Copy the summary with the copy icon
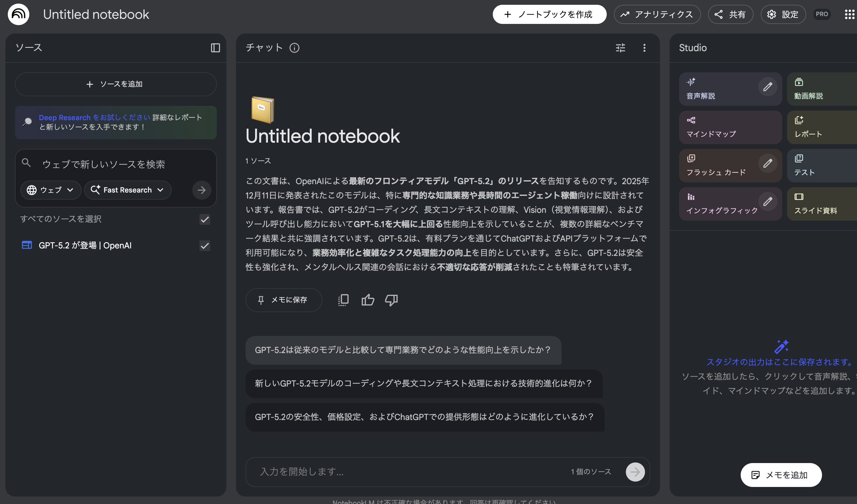The width and height of the screenshot is (857, 504). [343, 300]
